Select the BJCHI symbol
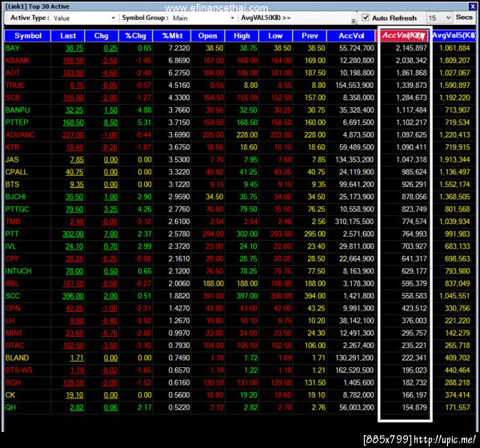480x448 pixels. click(15, 197)
